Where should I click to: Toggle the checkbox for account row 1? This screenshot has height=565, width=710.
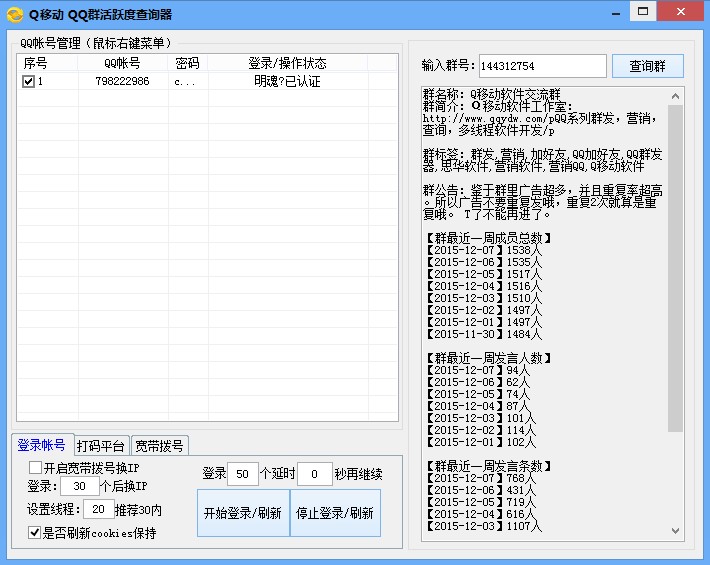28,81
